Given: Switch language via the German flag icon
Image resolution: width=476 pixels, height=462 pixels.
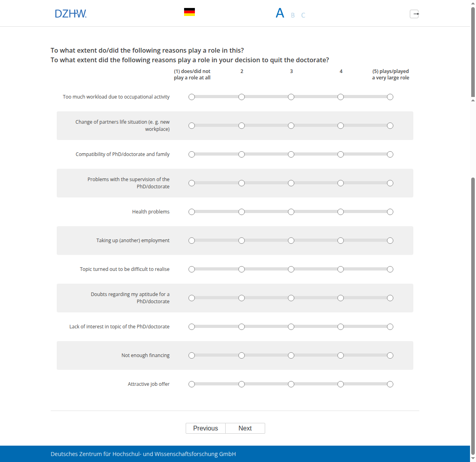Looking at the screenshot, I should pos(189,12).
